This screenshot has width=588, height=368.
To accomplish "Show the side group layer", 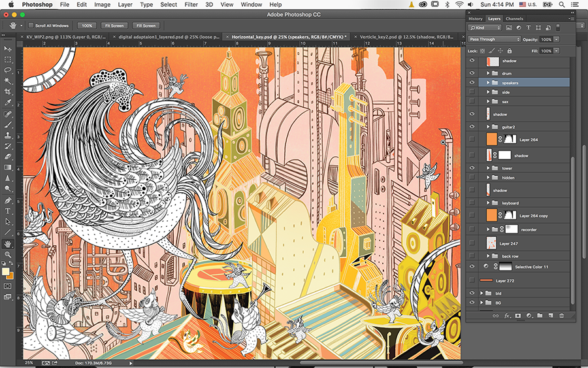I will [x=472, y=92].
